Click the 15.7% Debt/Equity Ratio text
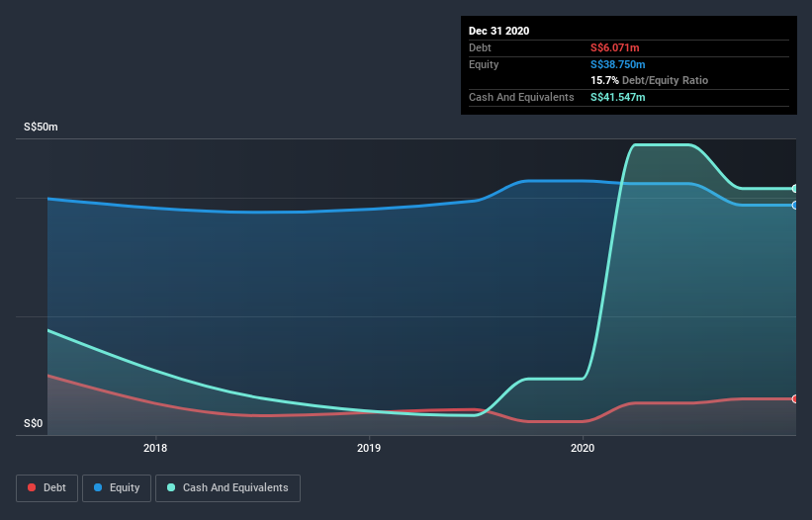 [x=650, y=81]
